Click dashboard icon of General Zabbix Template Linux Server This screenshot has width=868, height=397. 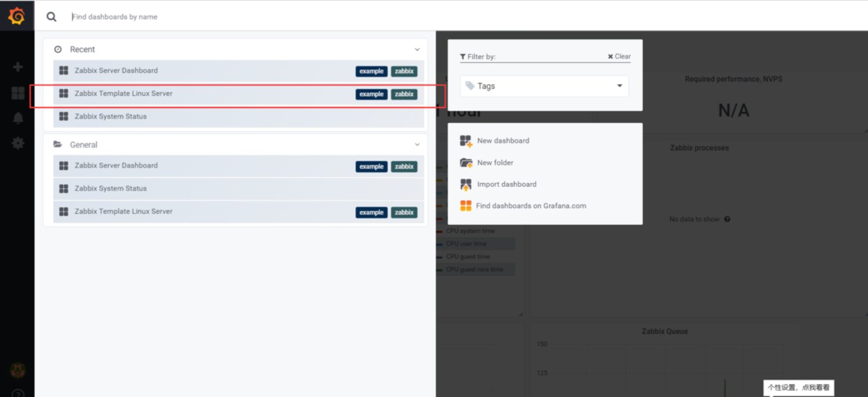tap(63, 211)
